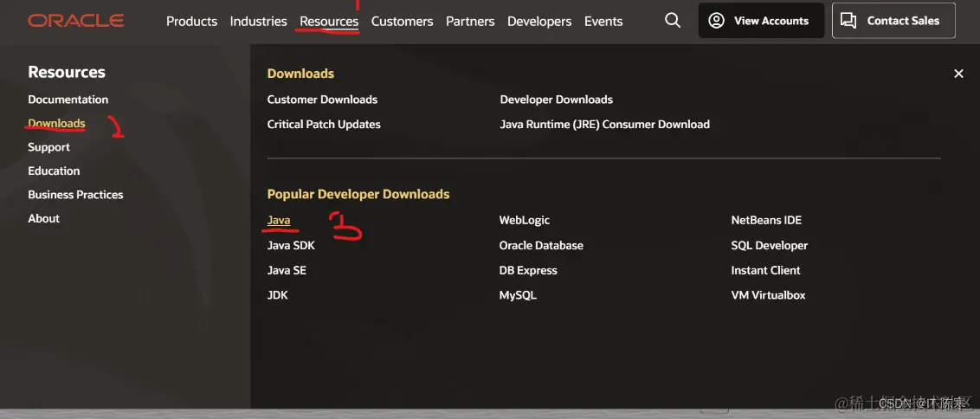Select Support in Resources sidebar
Viewport: 980px width, 419px height.
48,147
